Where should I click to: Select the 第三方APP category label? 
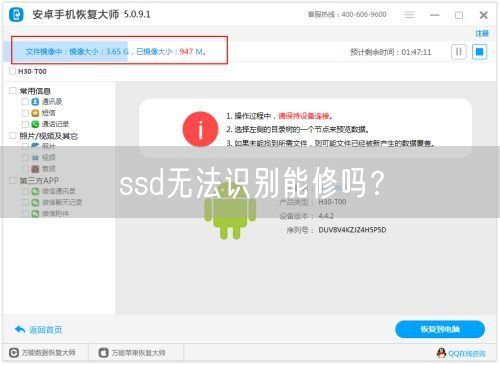39,180
